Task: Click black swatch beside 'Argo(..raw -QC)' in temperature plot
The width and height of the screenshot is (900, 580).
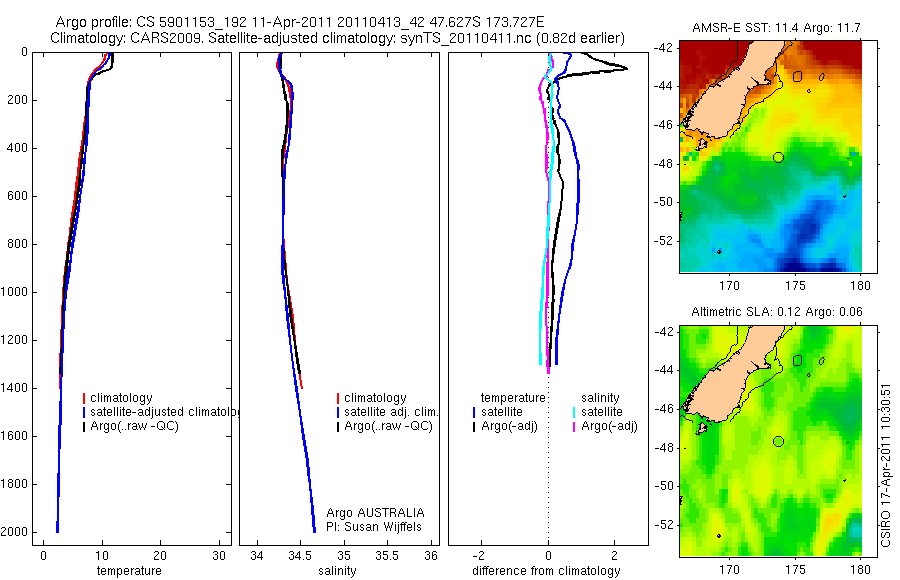Action: pyautogui.click(x=84, y=426)
